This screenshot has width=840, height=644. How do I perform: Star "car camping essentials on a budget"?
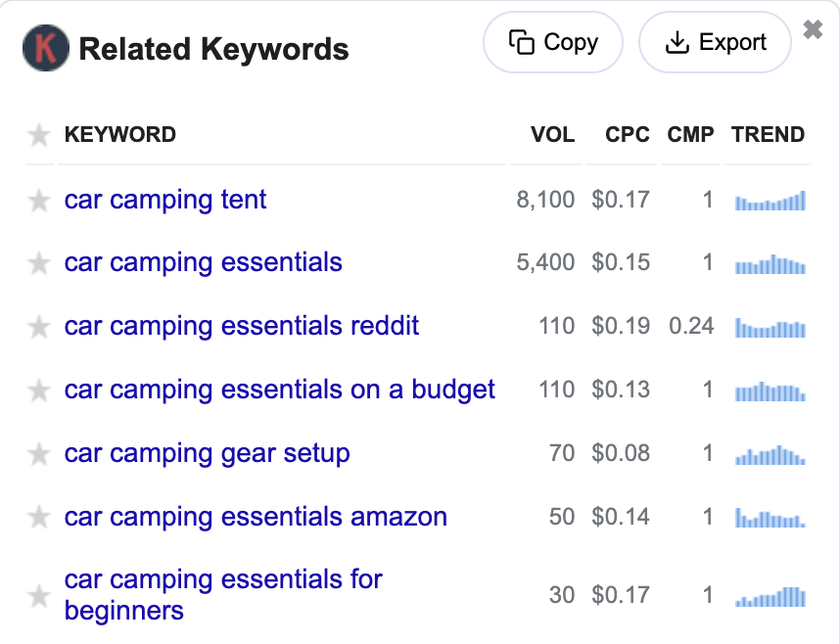pyautogui.click(x=39, y=391)
